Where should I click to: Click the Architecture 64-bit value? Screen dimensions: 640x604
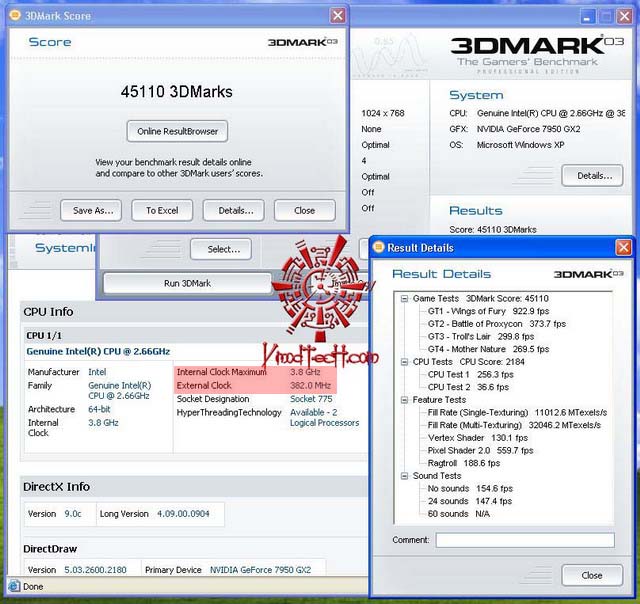(x=99, y=409)
